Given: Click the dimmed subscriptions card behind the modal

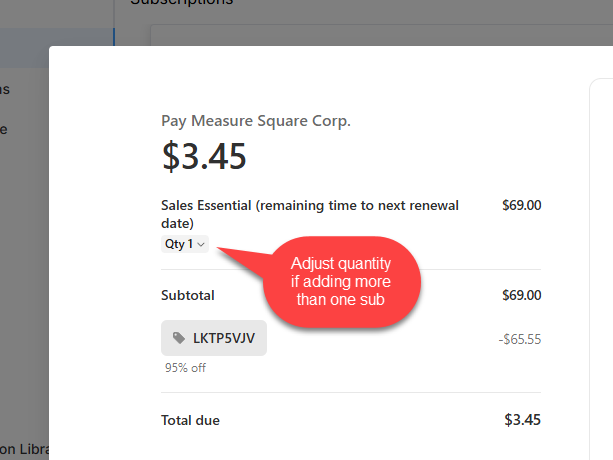Looking at the screenshot, I should pyautogui.click(x=382, y=35).
